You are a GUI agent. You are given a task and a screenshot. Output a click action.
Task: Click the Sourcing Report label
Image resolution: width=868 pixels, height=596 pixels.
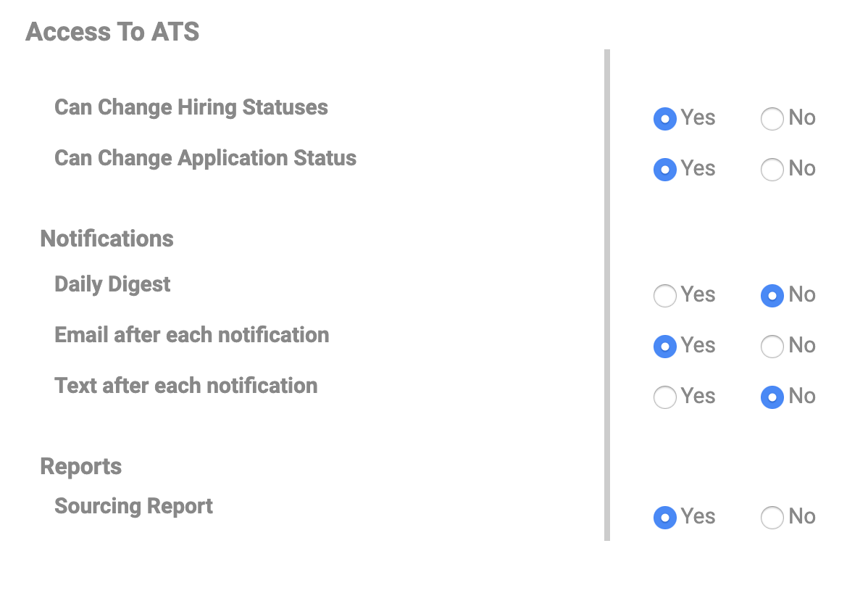click(133, 506)
